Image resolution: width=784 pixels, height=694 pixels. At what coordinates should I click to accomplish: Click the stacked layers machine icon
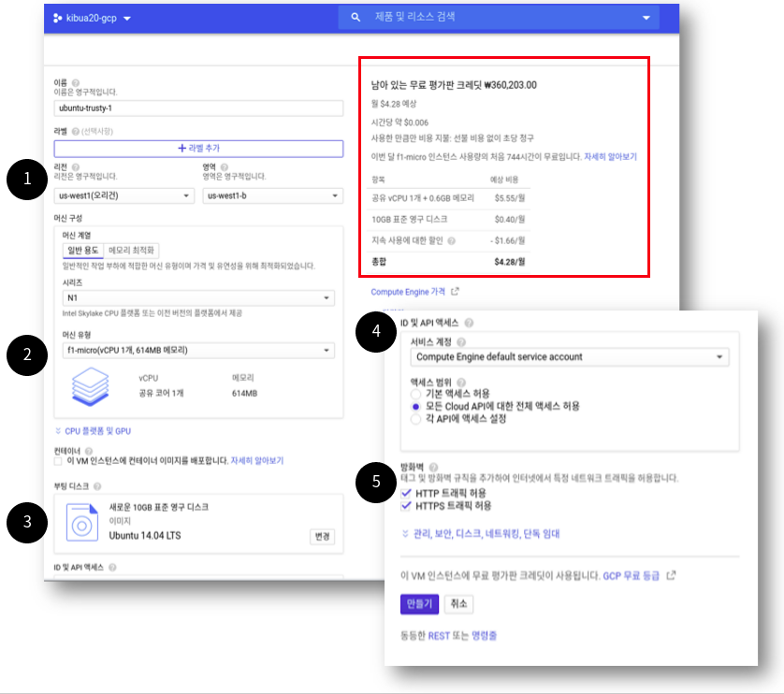click(90, 386)
